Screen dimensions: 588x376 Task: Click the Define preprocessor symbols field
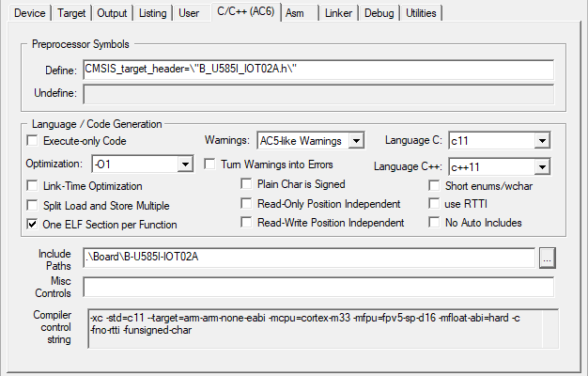(x=317, y=70)
